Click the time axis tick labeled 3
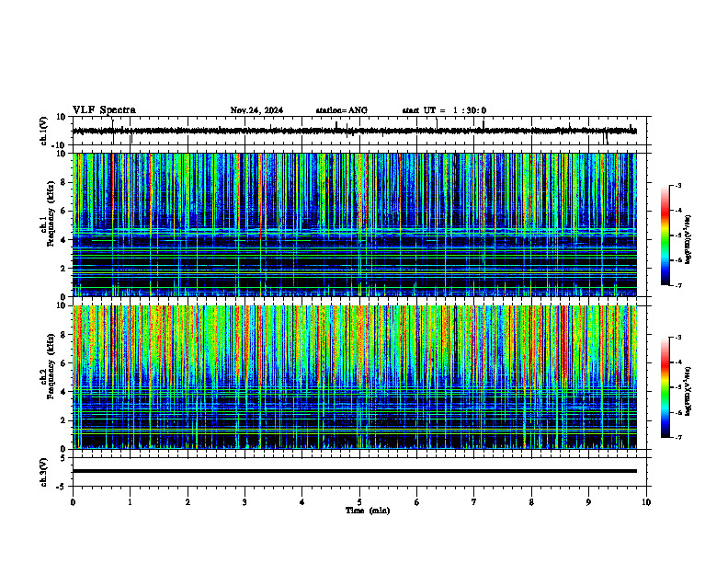This screenshot has height=563, width=728. click(245, 502)
